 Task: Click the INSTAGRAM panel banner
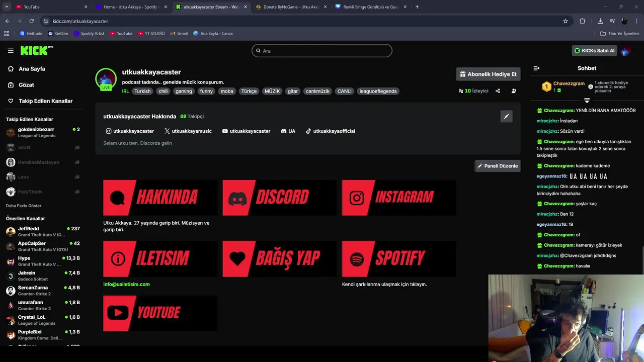coord(399,198)
